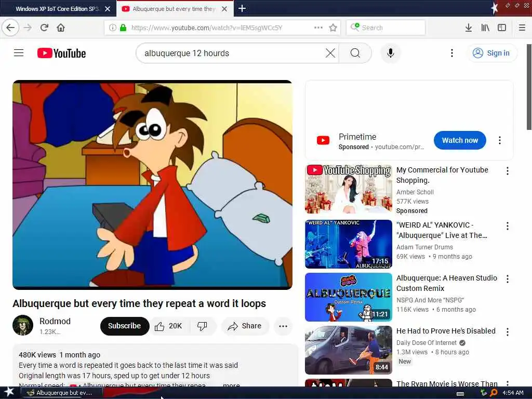Click the YouTube logo

[61, 54]
